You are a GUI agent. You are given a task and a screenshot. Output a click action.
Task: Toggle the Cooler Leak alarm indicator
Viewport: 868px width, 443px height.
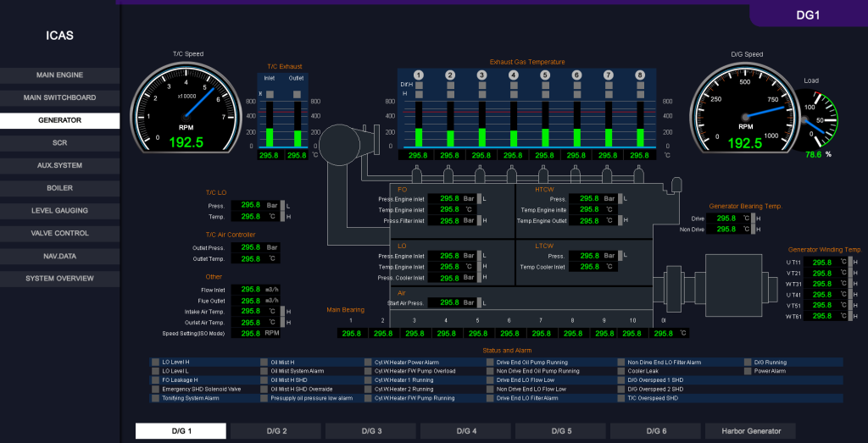[620, 371]
